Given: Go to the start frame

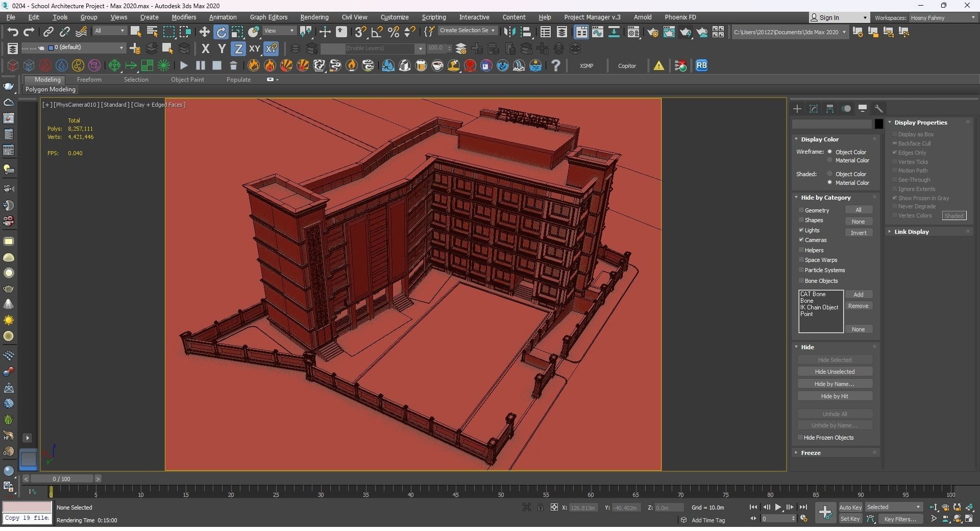Looking at the screenshot, I should tap(753, 508).
